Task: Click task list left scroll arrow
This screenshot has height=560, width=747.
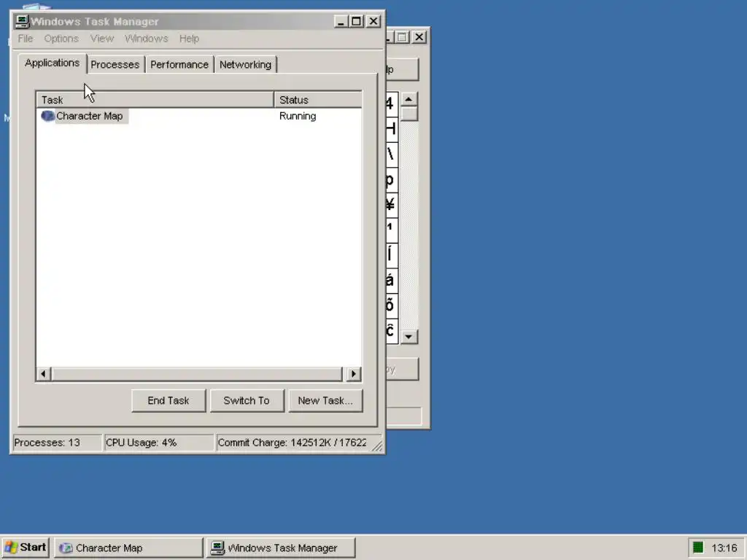Action: [43, 374]
